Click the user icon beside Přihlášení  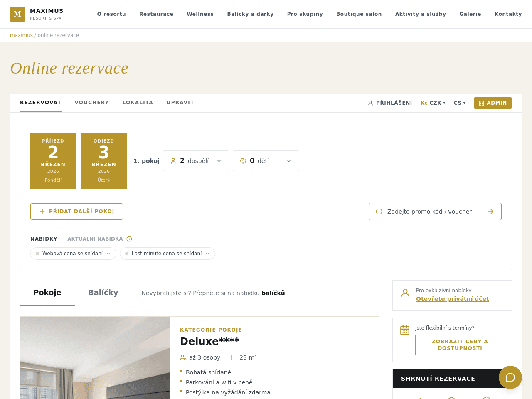point(370,103)
